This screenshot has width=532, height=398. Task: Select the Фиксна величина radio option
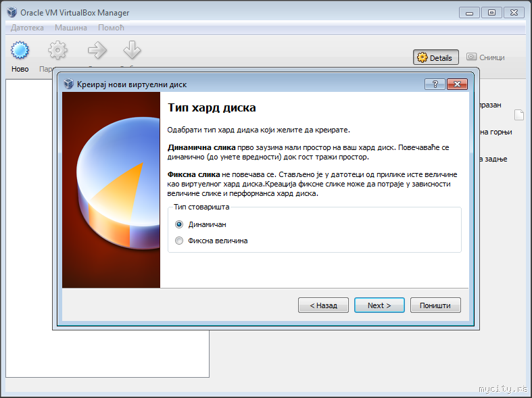(x=211, y=241)
